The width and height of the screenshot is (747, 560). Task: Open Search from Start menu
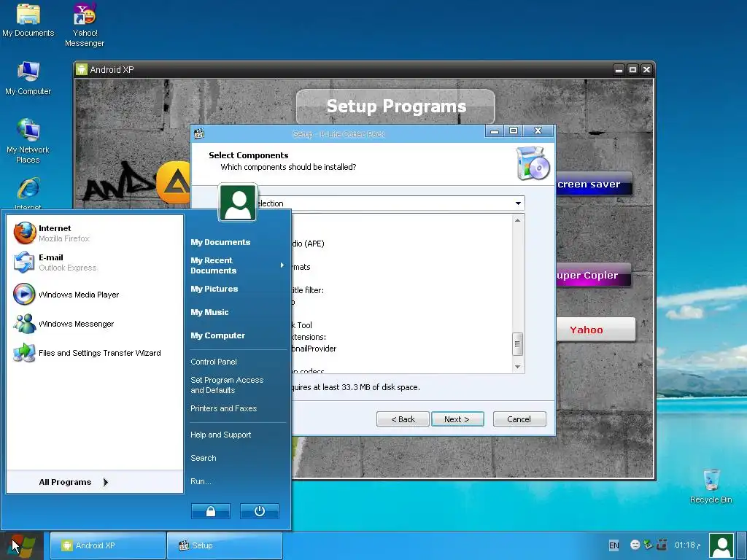[204, 458]
